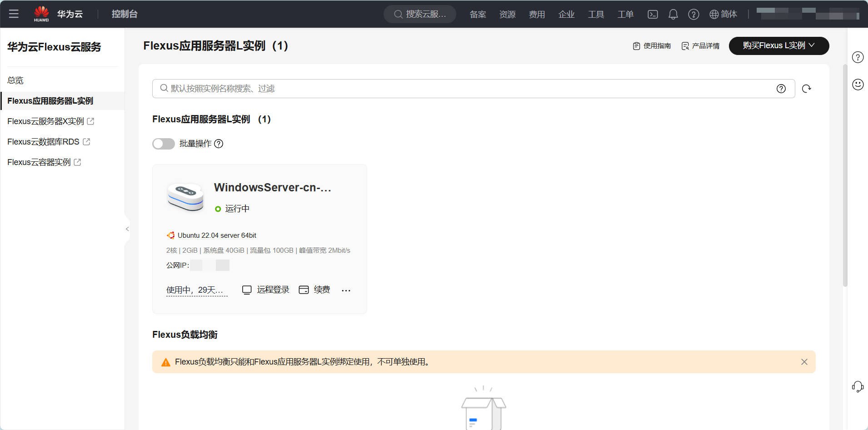The image size is (868, 430).
Task: Launch the CloudShell terminal icon
Action: 653,14
